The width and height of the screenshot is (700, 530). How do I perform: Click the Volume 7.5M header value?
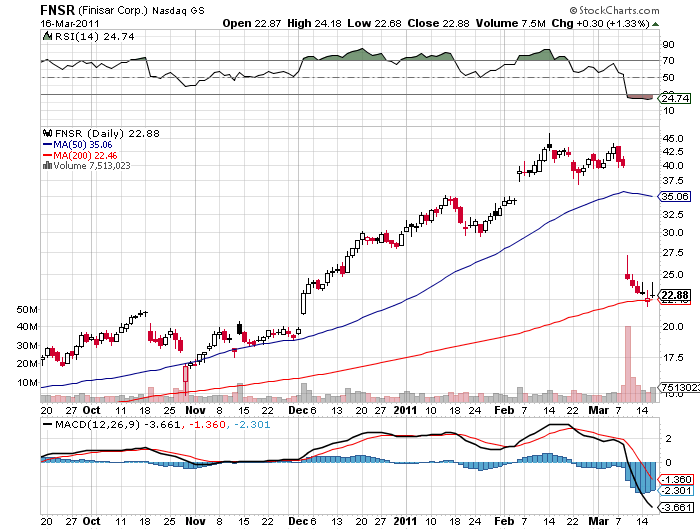(511, 23)
